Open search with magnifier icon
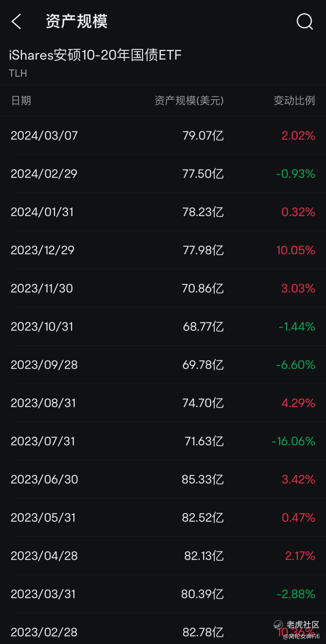The image size is (326, 644). click(305, 21)
